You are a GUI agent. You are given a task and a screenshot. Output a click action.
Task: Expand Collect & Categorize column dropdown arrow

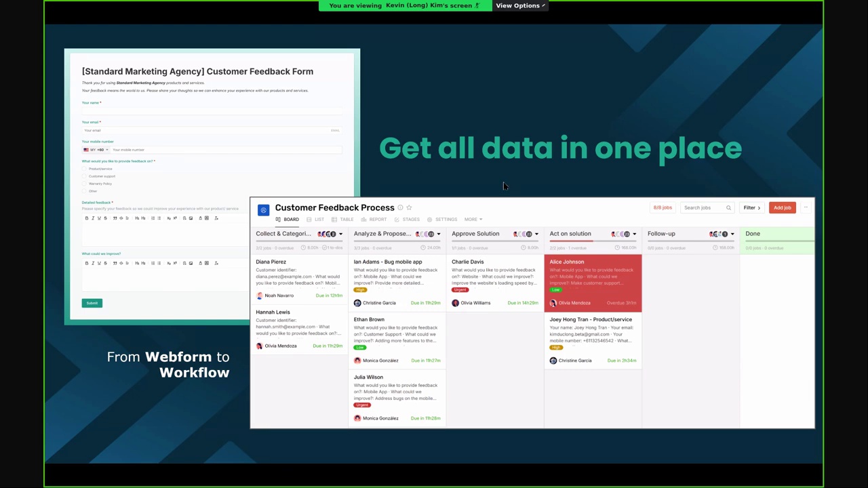(x=340, y=235)
